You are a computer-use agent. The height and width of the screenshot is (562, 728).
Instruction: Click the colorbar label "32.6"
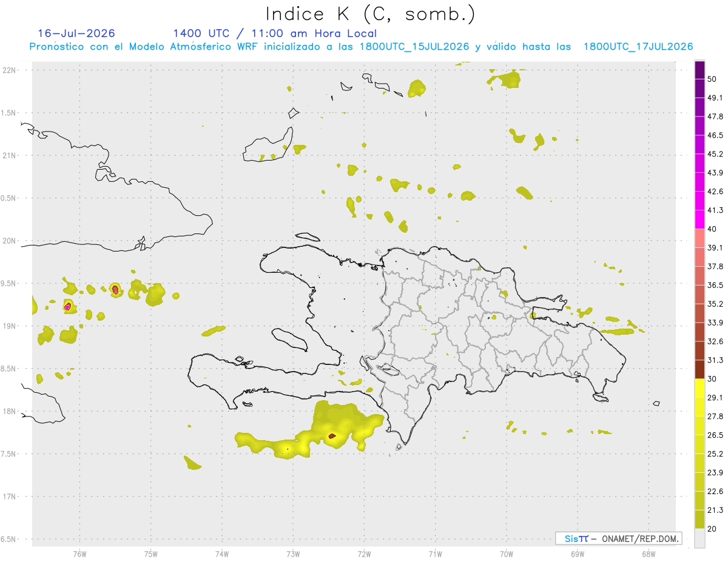click(x=715, y=341)
